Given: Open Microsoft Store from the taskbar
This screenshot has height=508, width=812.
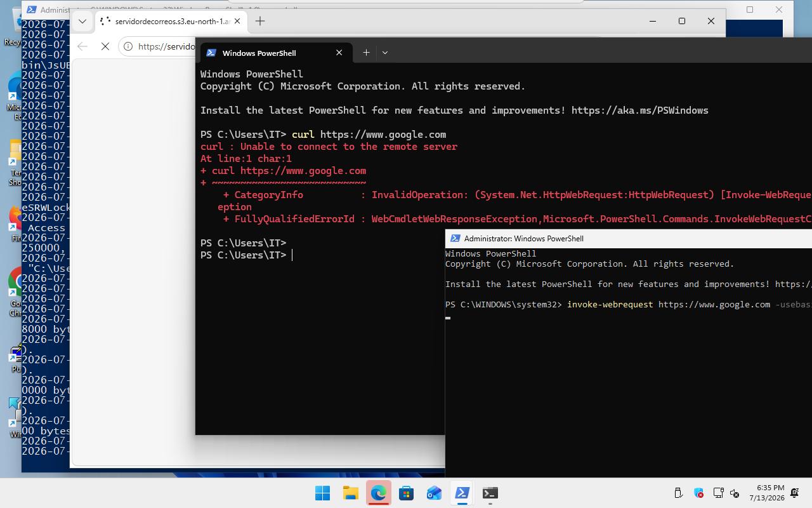Looking at the screenshot, I should (x=406, y=493).
